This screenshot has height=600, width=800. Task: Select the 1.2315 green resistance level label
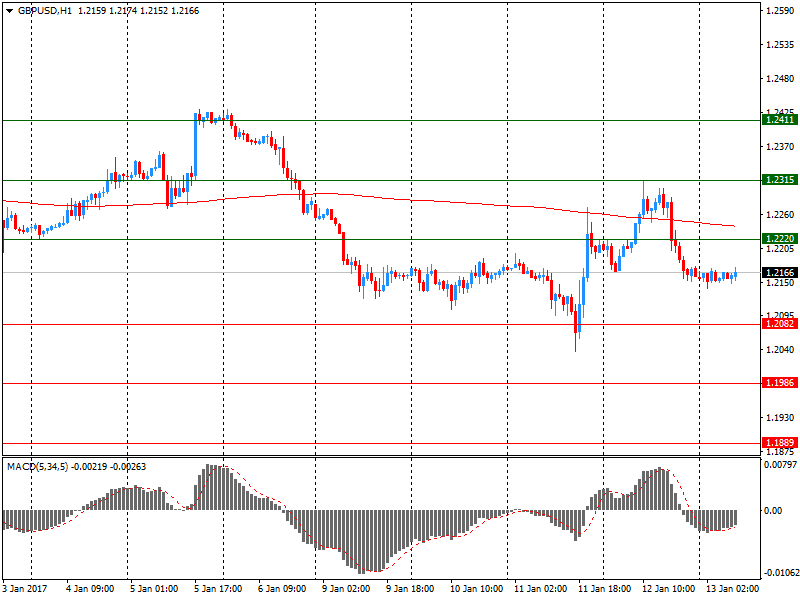tap(780, 180)
